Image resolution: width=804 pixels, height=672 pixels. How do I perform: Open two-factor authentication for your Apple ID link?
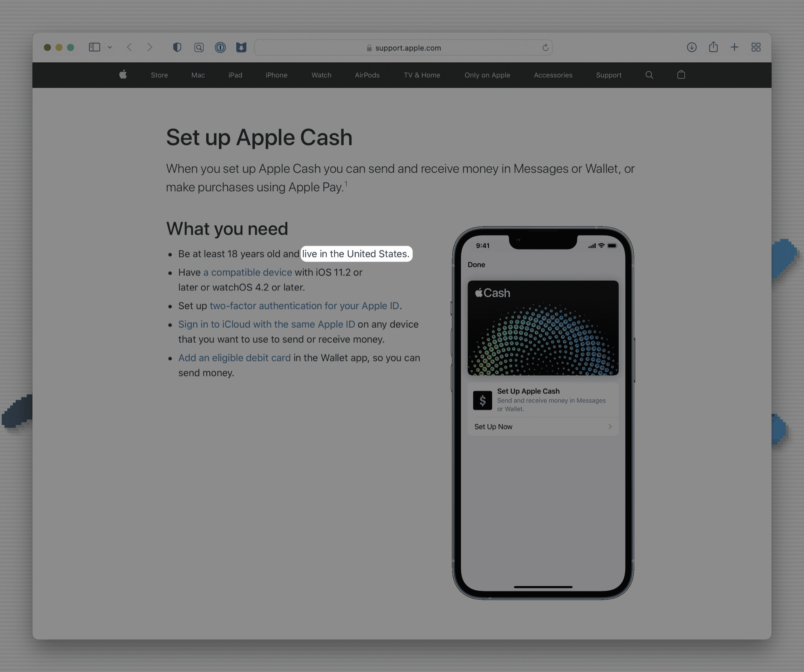[x=304, y=305]
